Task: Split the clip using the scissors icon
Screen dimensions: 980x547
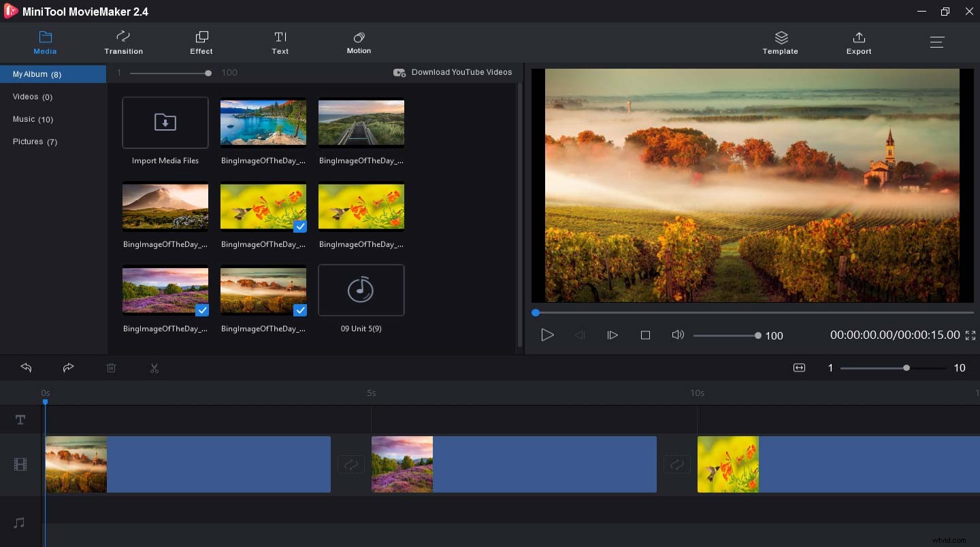Action: tap(154, 367)
